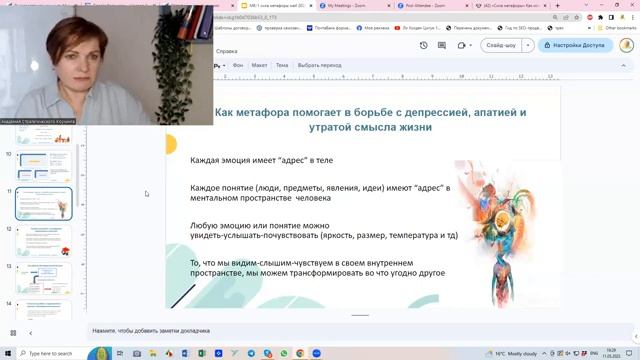Open the проверка bookmark link

(279, 28)
